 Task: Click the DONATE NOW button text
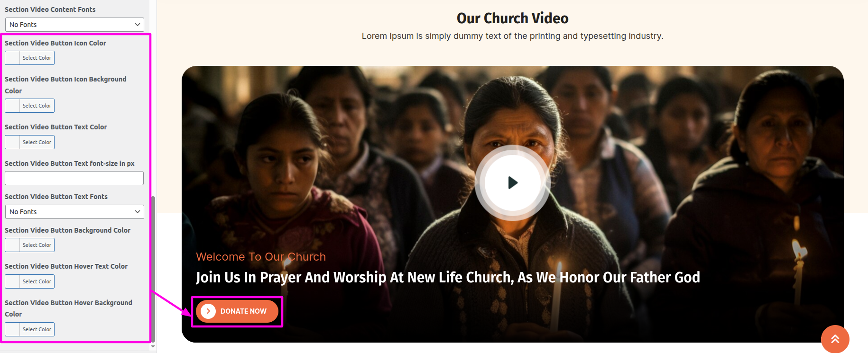[243, 311]
